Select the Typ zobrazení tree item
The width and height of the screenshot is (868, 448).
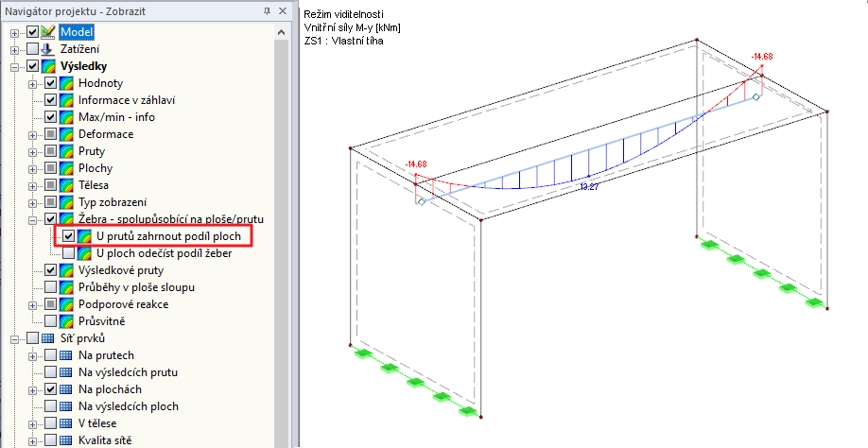click(113, 202)
